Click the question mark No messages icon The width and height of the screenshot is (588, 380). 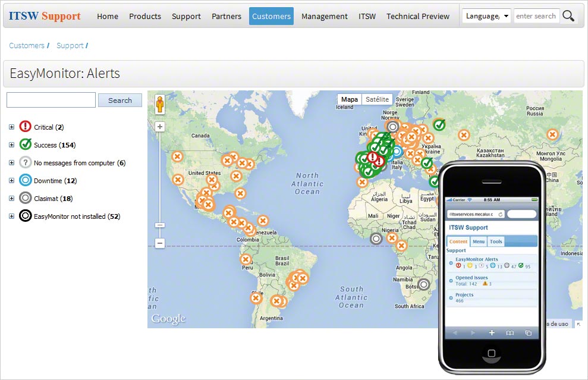25,162
